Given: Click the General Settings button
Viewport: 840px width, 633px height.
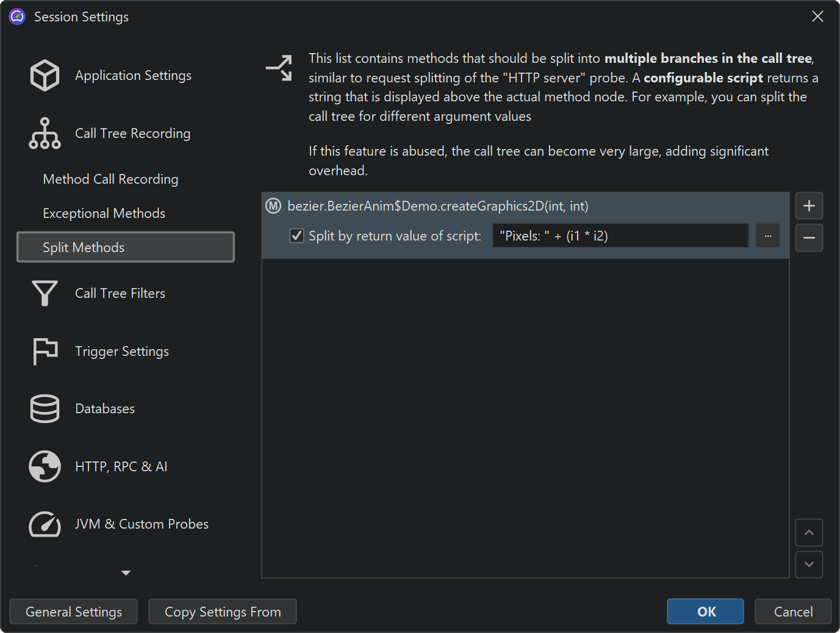Looking at the screenshot, I should pos(74,612).
